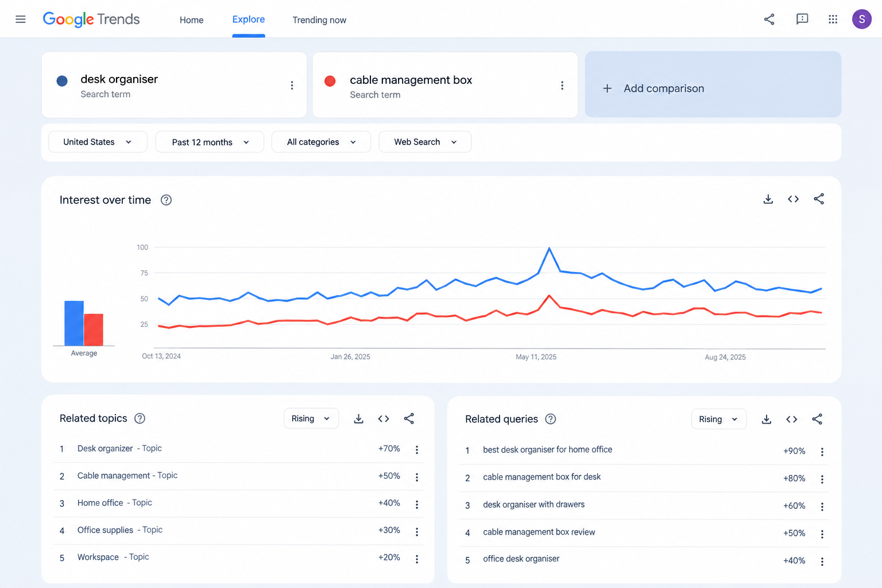Click the blue Average bar in chart
Image resolution: width=882 pixels, height=588 pixels.
pyautogui.click(x=74, y=323)
